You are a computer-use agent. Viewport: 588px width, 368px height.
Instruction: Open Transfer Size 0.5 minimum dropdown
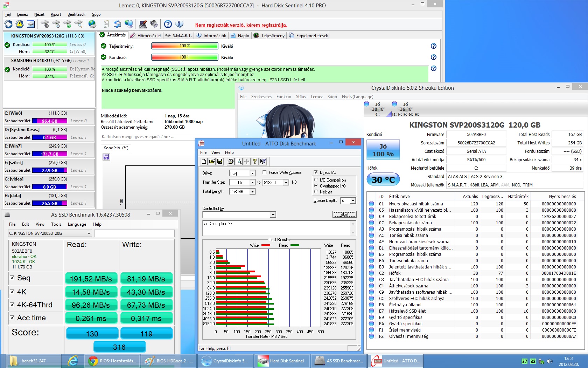pos(252,182)
